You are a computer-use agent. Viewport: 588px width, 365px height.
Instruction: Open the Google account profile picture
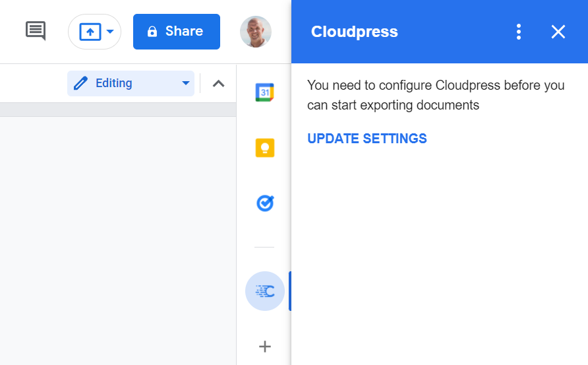[x=256, y=32]
